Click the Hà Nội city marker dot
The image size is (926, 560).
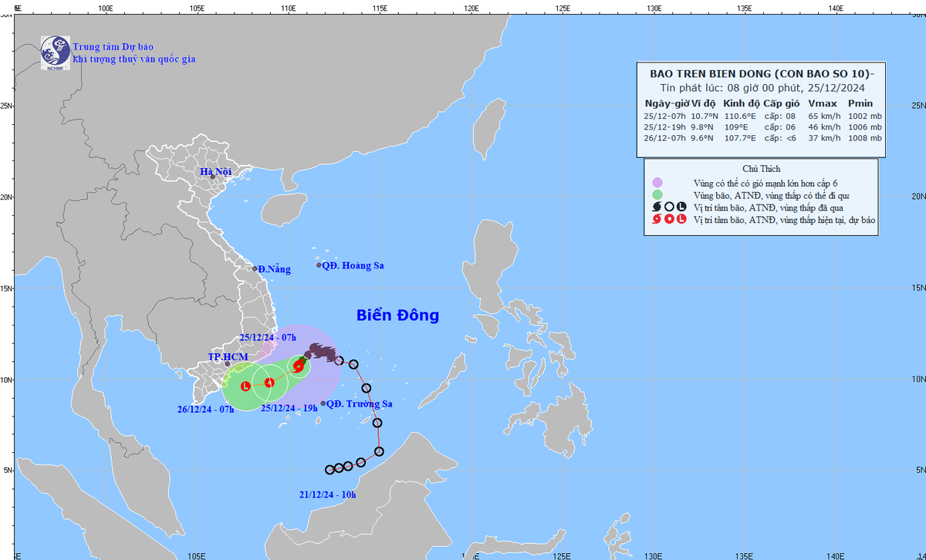coord(212,177)
